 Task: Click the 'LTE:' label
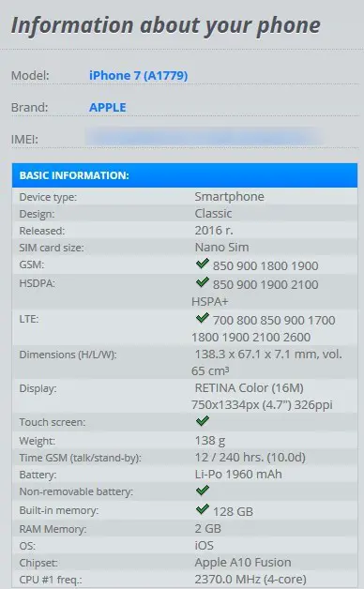point(29,319)
